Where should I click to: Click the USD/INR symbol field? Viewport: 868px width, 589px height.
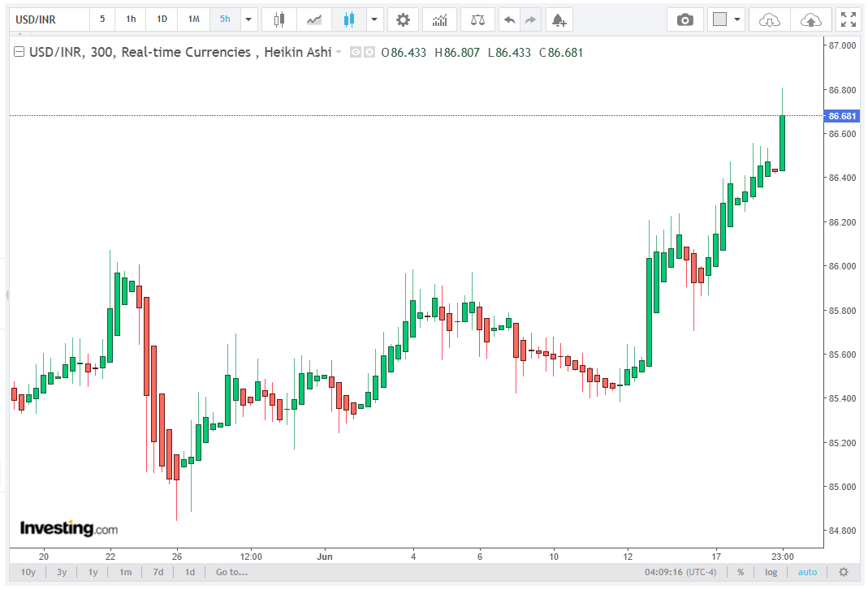[x=50, y=20]
